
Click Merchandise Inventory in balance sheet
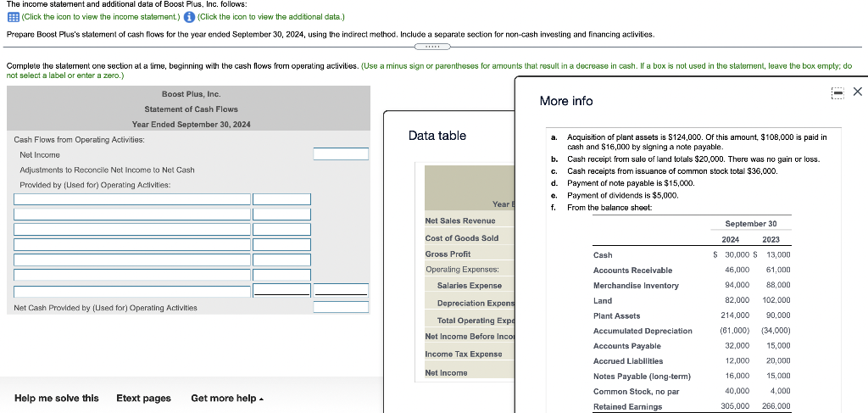pos(636,286)
